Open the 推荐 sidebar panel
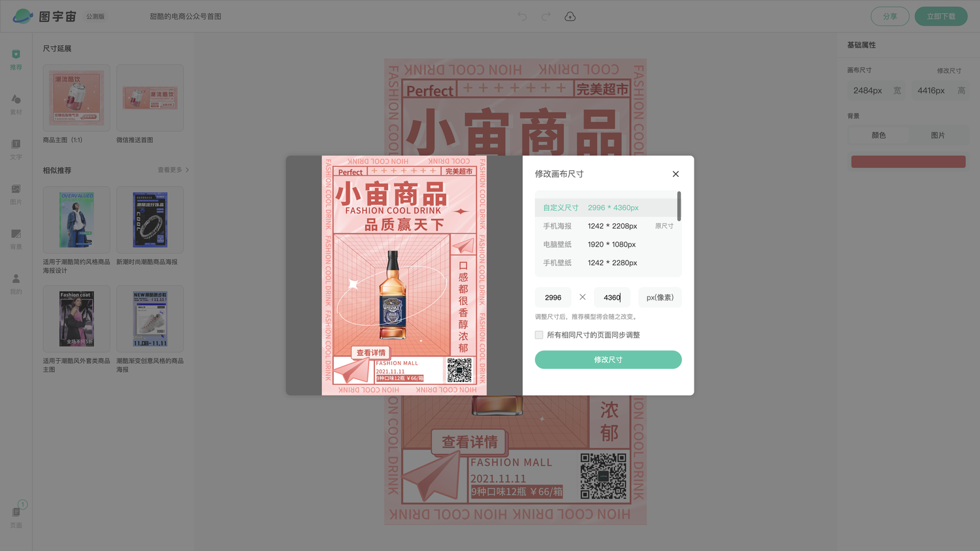Image resolution: width=980 pixels, height=551 pixels. click(16, 59)
